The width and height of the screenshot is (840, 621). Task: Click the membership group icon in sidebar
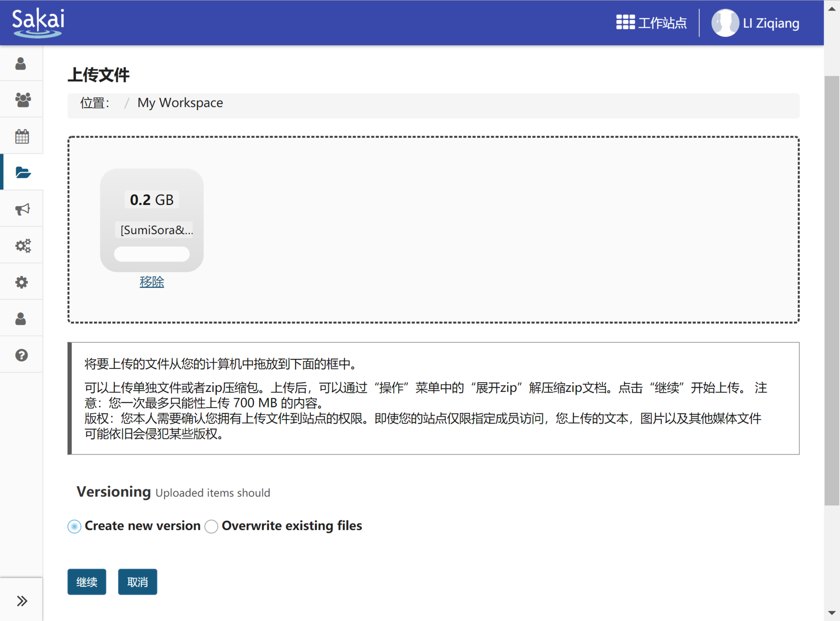tap(22, 100)
